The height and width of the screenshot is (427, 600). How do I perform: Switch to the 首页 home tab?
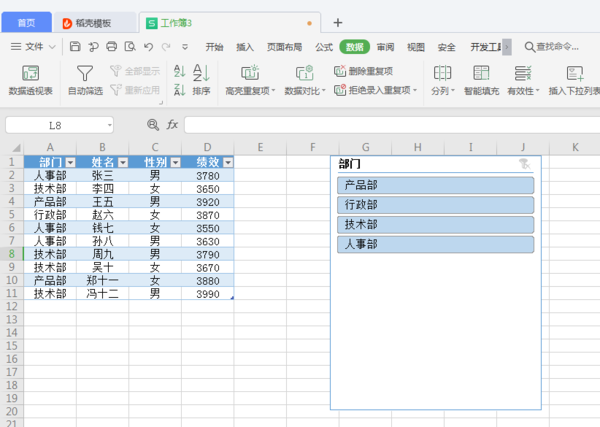click(x=26, y=23)
